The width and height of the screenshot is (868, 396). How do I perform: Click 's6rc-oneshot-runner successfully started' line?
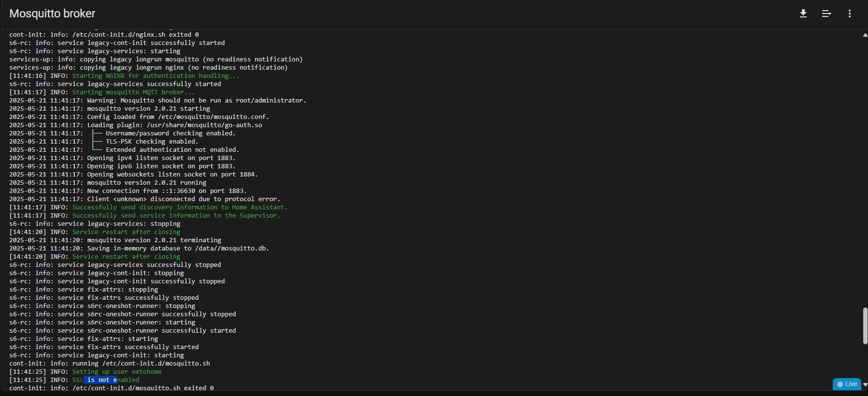123,330
